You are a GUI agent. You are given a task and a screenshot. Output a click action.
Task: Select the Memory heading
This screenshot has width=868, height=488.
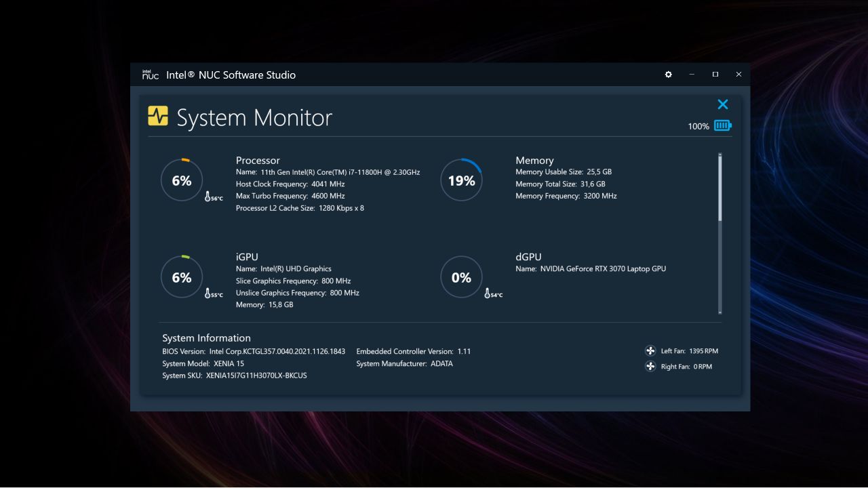coord(534,161)
